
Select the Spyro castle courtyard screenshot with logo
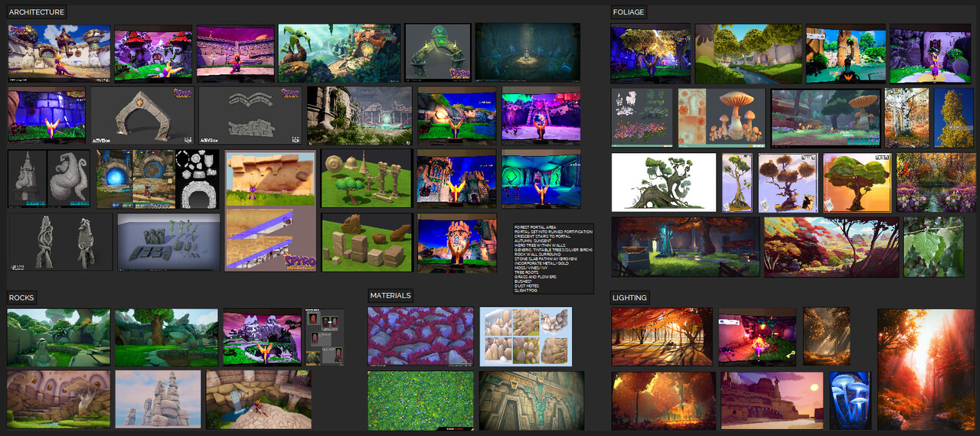(x=59, y=52)
